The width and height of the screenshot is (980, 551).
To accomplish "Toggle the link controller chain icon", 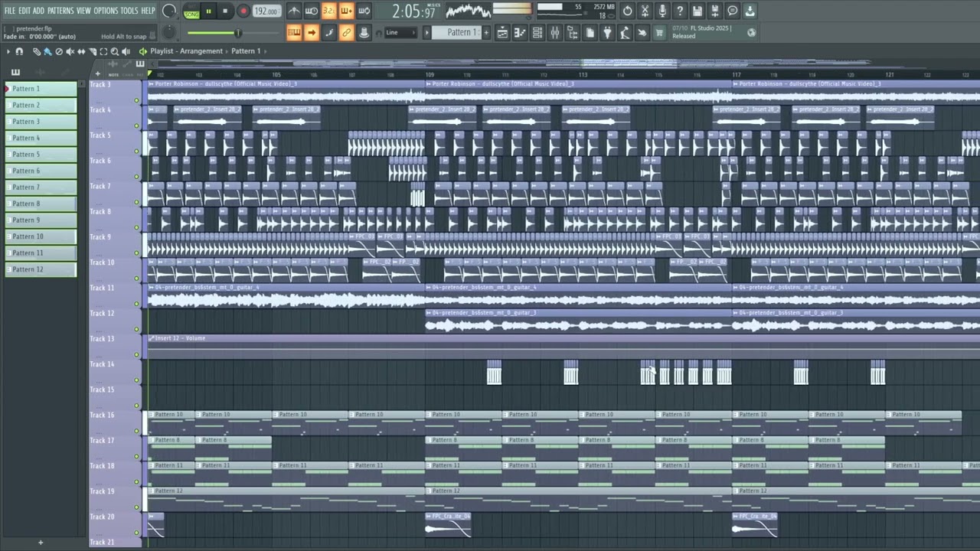I will pyautogui.click(x=346, y=32).
